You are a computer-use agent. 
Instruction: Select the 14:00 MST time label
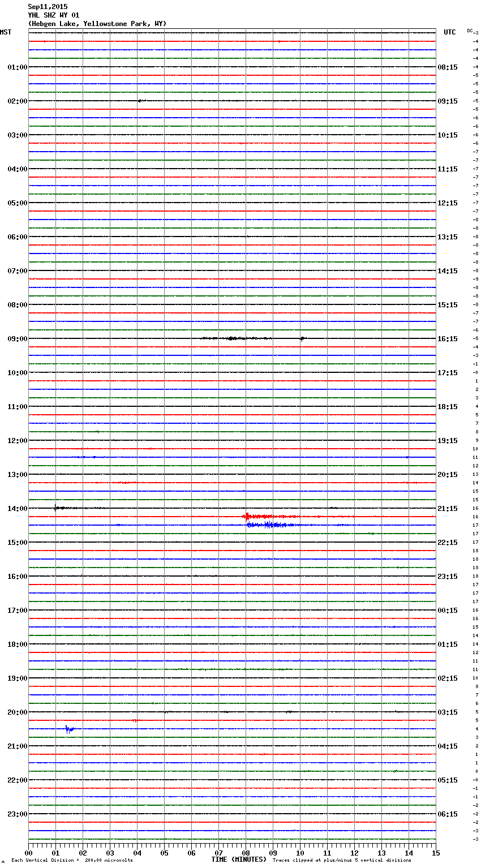coord(18,509)
